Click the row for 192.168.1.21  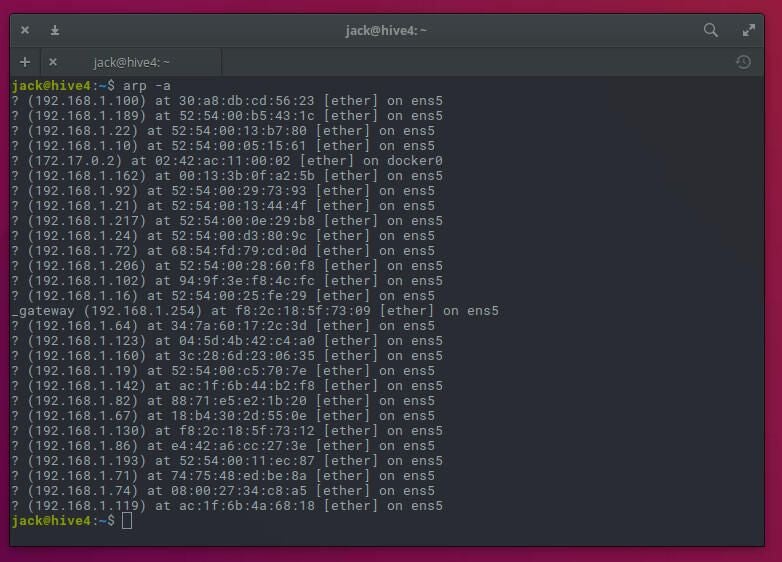point(223,205)
